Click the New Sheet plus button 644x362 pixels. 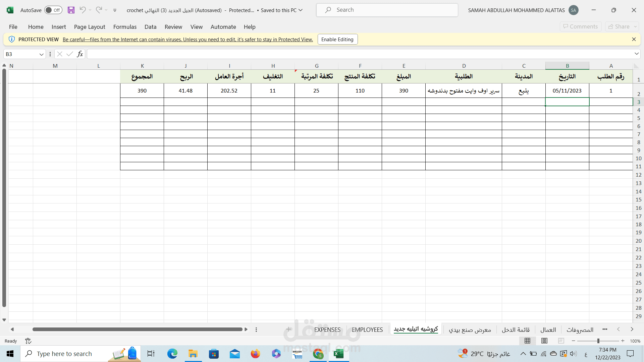click(288, 329)
